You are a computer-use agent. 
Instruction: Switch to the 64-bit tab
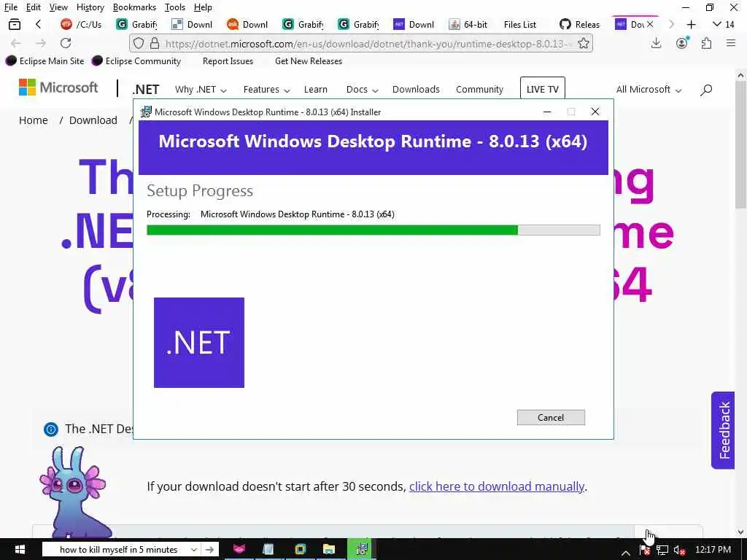(x=469, y=24)
